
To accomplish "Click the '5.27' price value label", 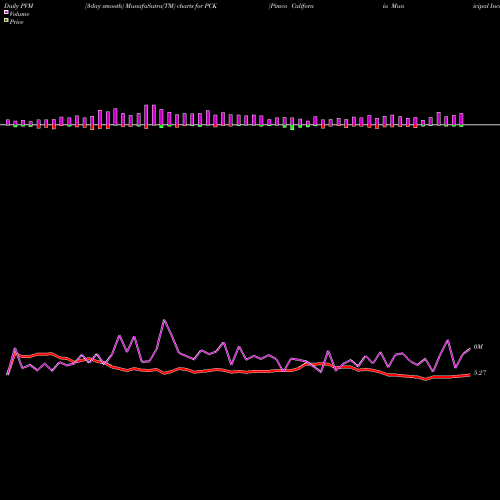I will [x=480, y=373].
